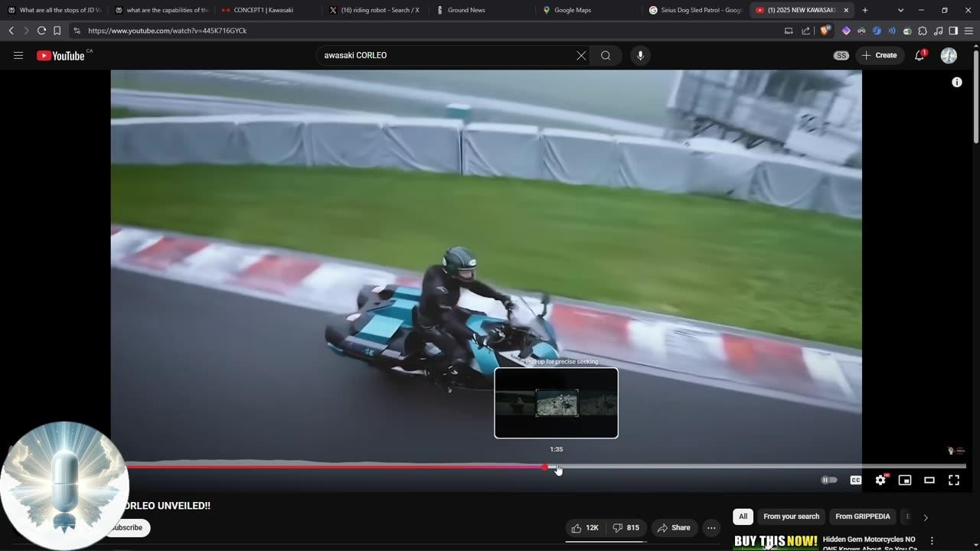This screenshot has width=980, height=551.
Task: Open player settings gear
Action: pyautogui.click(x=880, y=480)
